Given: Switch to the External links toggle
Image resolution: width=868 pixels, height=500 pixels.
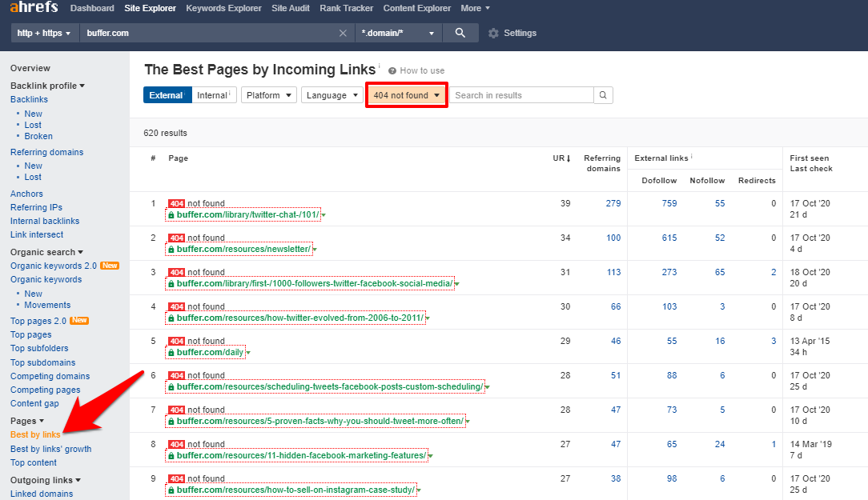Looking at the screenshot, I should pyautogui.click(x=167, y=95).
